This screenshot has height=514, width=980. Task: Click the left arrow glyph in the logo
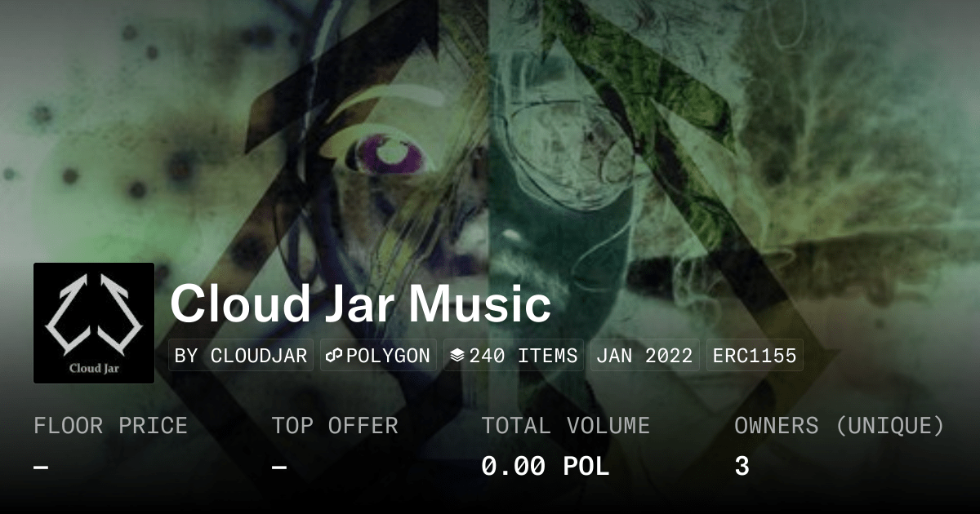point(68,315)
